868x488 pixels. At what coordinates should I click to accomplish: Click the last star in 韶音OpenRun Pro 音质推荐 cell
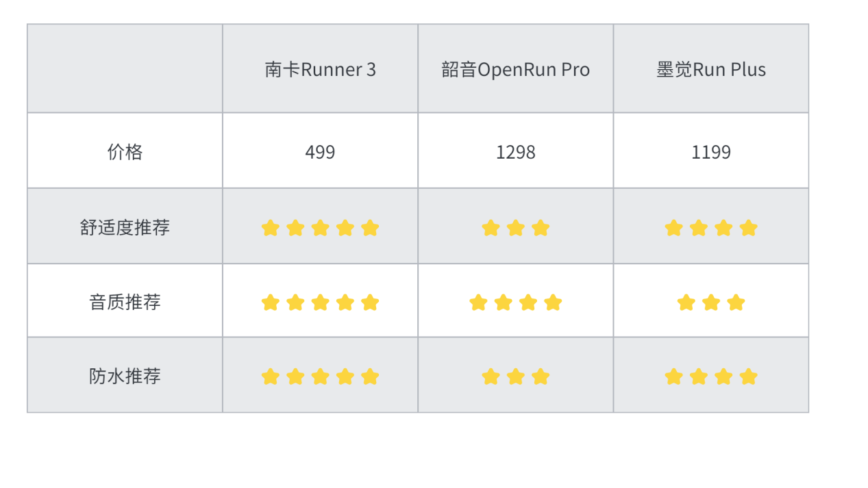click(x=553, y=303)
